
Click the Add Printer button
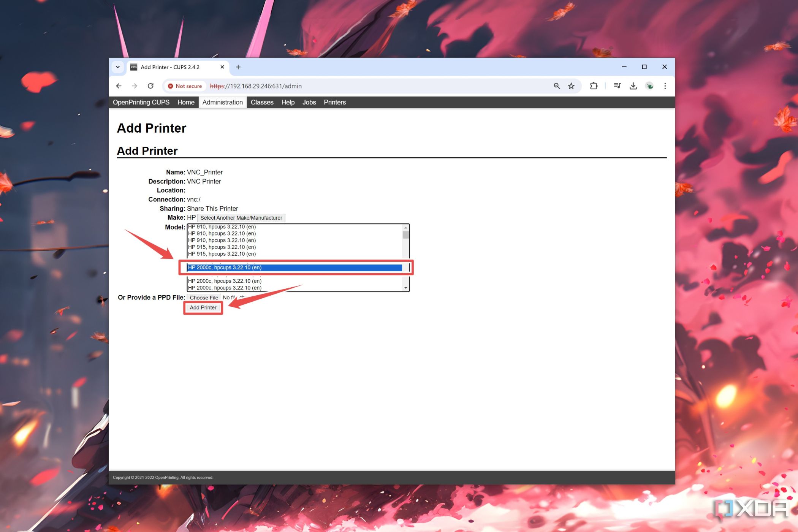click(x=203, y=307)
